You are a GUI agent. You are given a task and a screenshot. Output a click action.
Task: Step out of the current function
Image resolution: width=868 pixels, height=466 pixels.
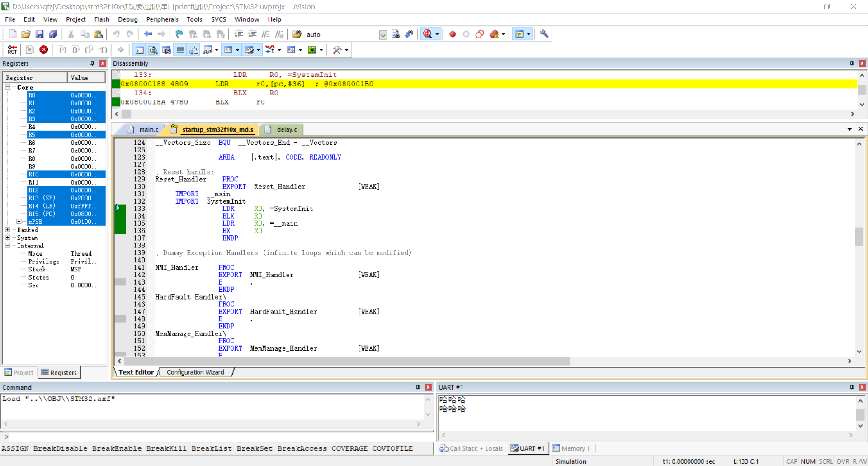click(89, 50)
